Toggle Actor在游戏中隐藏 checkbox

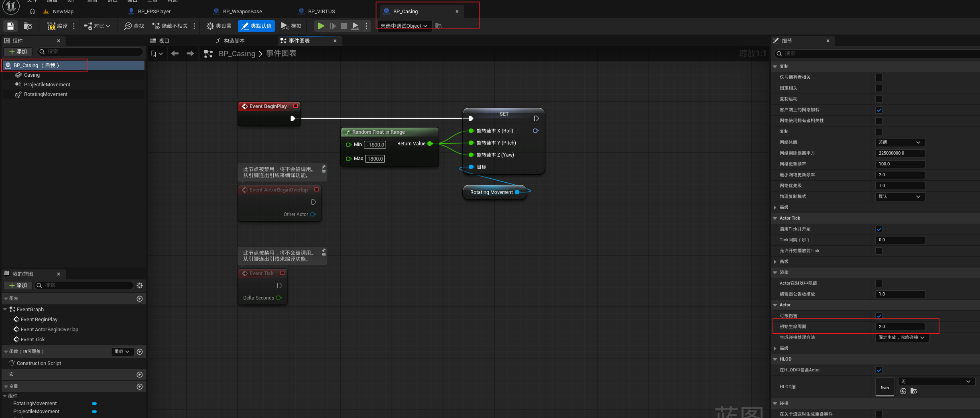879,283
